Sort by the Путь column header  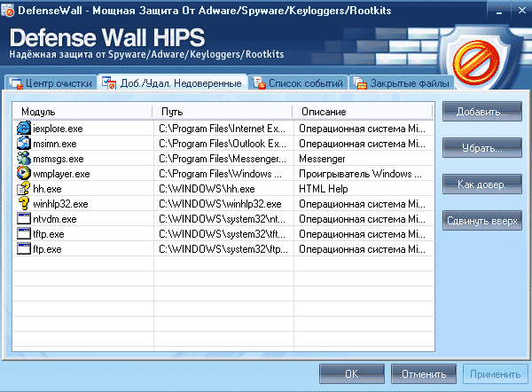coord(223,112)
